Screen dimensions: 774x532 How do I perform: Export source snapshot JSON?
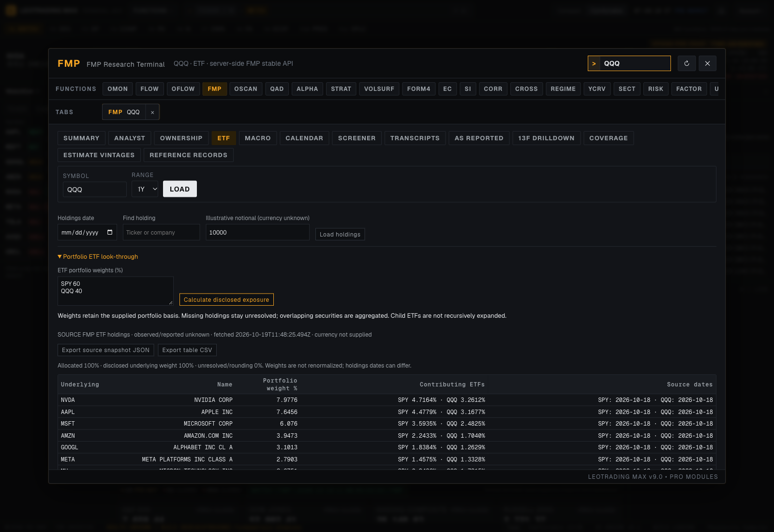click(x=106, y=350)
